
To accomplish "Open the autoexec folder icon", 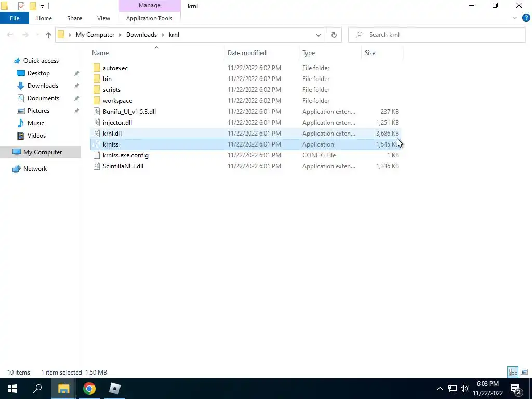I will coord(97,68).
